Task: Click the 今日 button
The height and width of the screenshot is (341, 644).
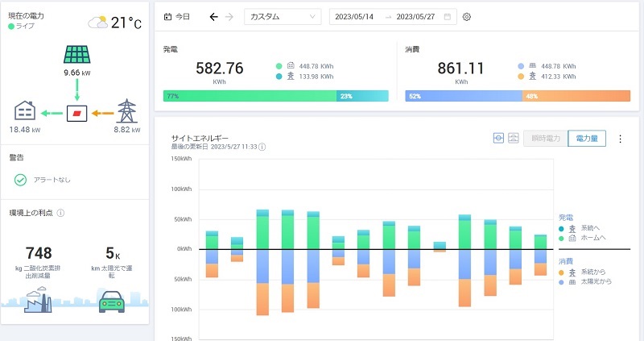Action: [177, 17]
